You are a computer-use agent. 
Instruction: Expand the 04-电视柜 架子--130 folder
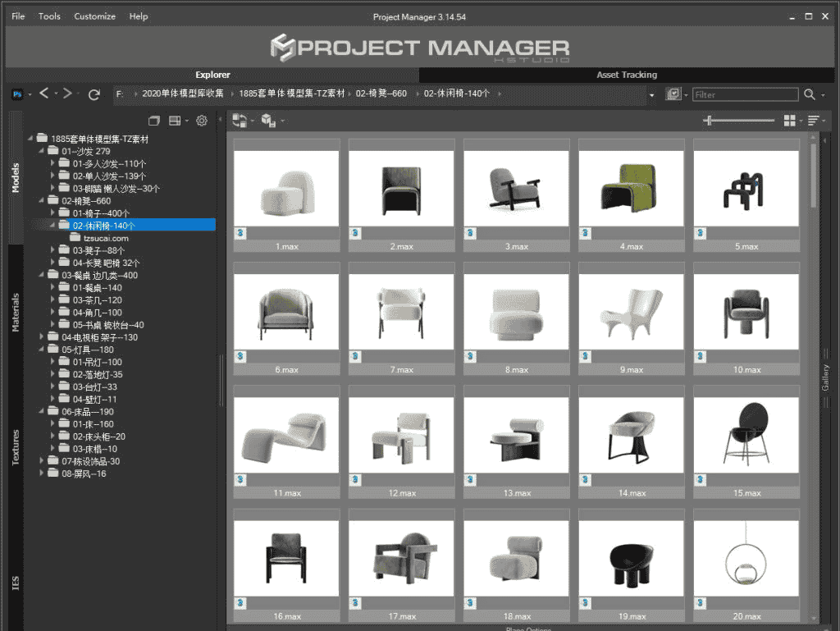click(43, 337)
